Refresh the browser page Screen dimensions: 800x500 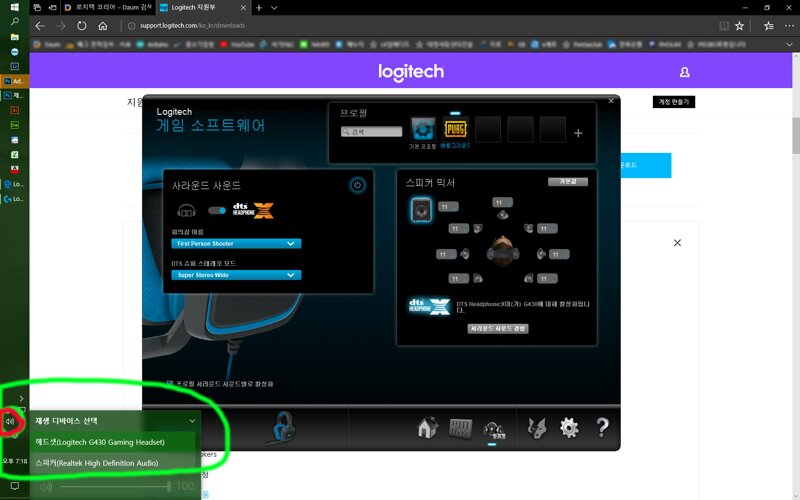(82, 26)
